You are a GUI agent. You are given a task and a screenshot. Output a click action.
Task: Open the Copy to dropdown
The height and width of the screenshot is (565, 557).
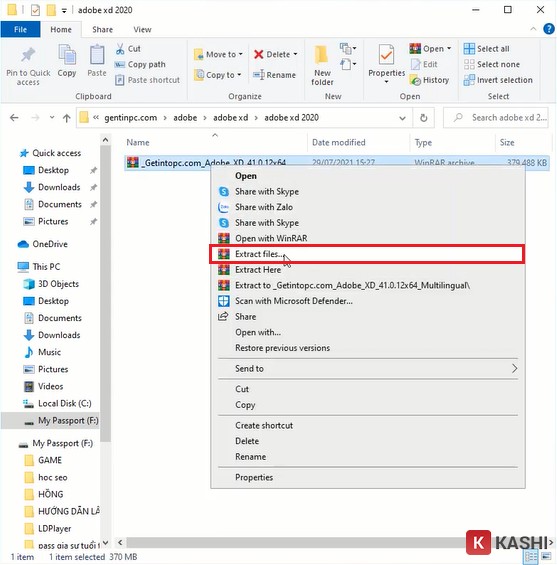click(x=218, y=75)
